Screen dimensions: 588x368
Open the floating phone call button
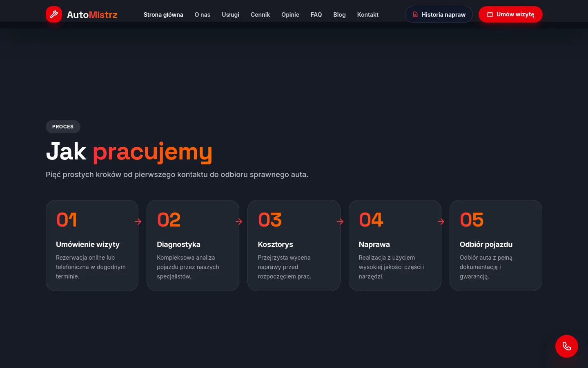(567, 346)
